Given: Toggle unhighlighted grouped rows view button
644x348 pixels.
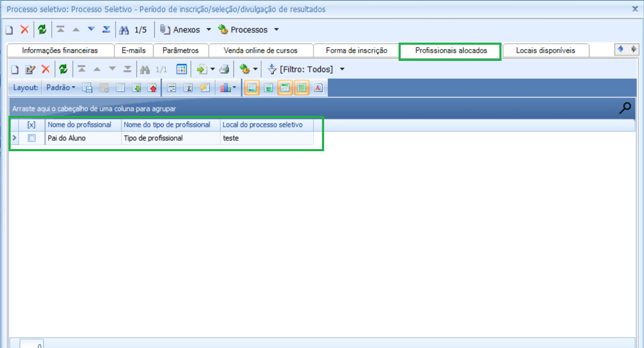Looking at the screenshot, I should click(268, 88).
